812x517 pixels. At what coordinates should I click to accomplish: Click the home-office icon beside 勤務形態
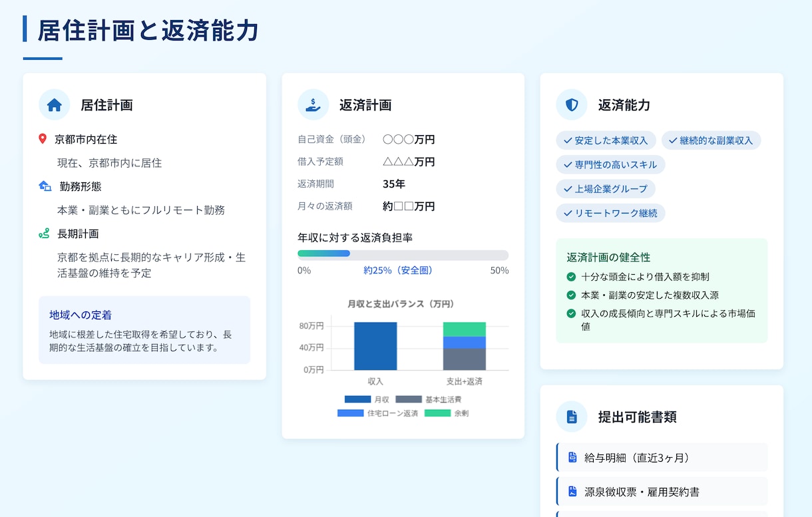tap(45, 186)
